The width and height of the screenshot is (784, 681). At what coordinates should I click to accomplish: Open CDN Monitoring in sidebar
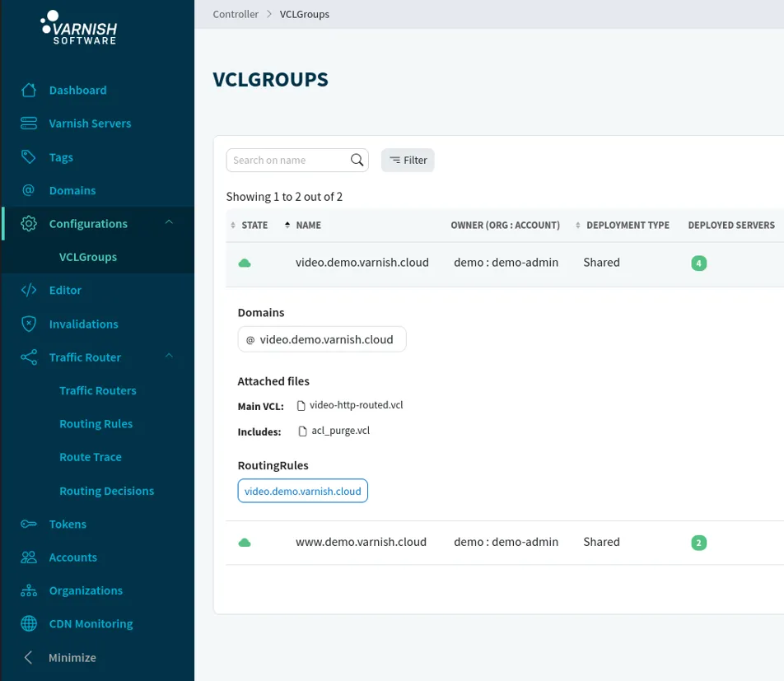91,624
